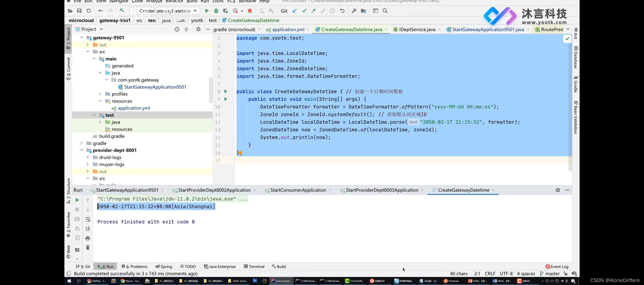Collapse all in Project panel

tap(186, 29)
